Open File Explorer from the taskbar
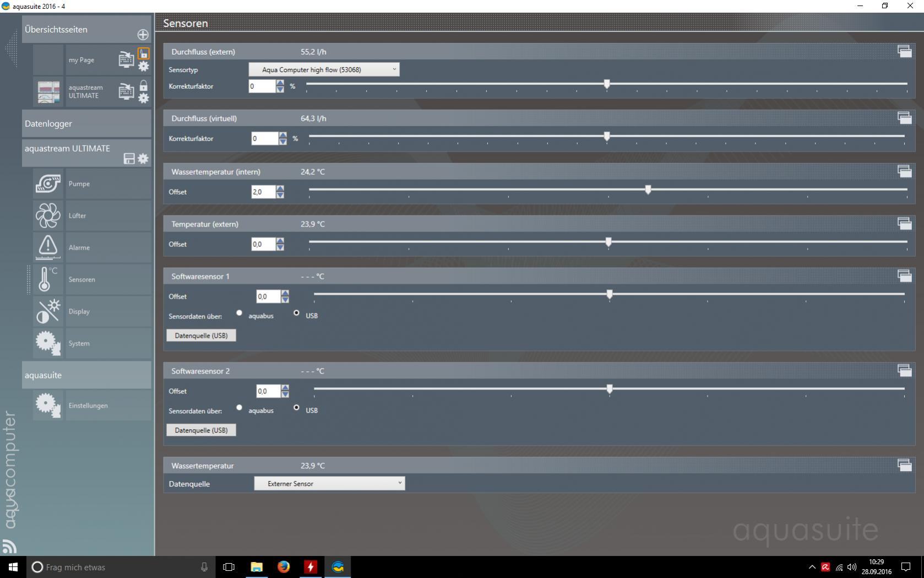The width and height of the screenshot is (924, 578). [x=257, y=567]
